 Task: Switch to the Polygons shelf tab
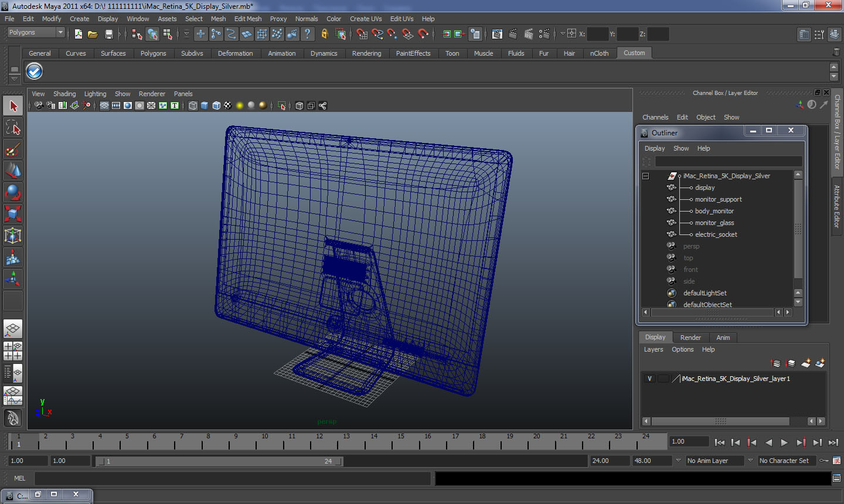[x=153, y=53]
